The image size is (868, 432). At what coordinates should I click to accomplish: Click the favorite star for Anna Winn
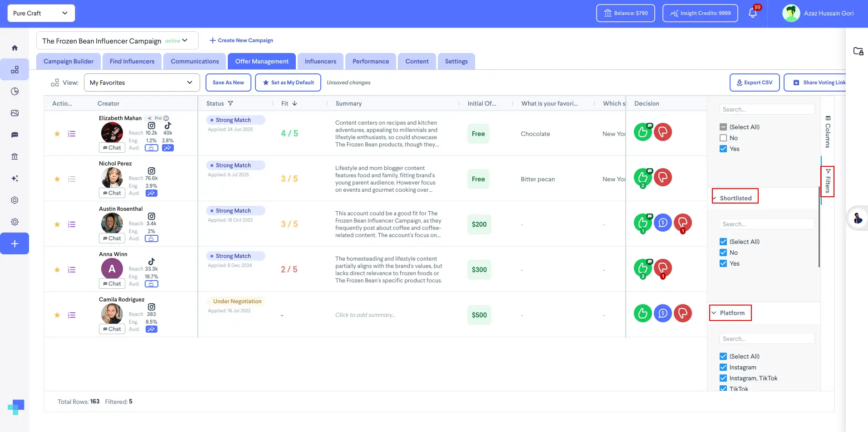(x=57, y=270)
